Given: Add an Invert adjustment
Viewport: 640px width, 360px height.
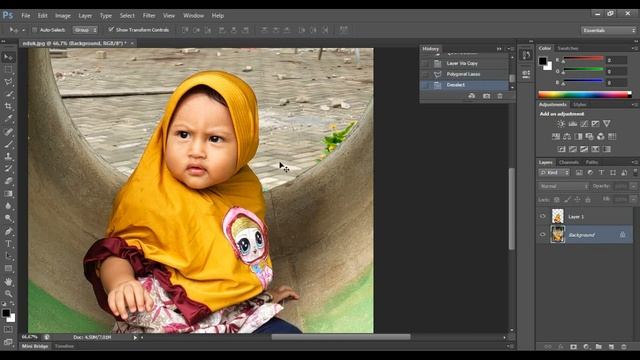Looking at the screenshot, I should [x=562, y=149].
